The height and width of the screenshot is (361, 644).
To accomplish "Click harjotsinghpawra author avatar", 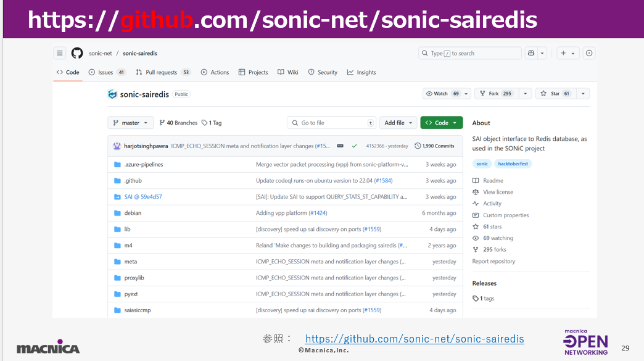I will [x=117, y=146].
